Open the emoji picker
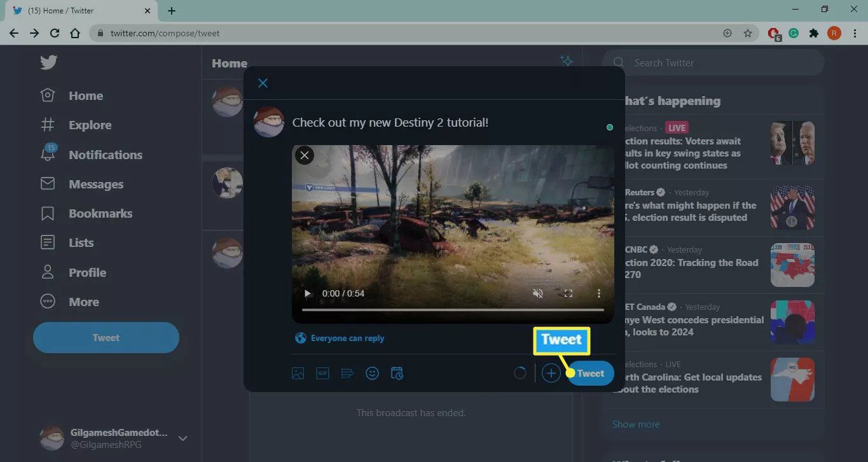This screenshot has width=868, height=462. (372, 374)
